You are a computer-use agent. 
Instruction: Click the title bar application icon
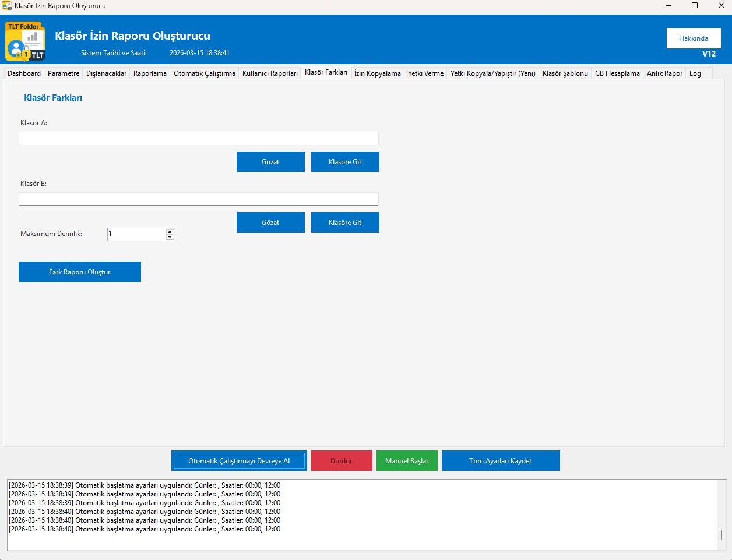tap(7, 5)
